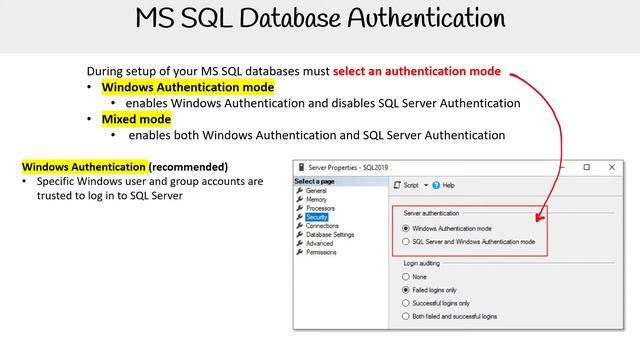Click the 'Windows Authentication (recommended)' heading
This screenshot has height=360, width=640.
coord(125,167)
